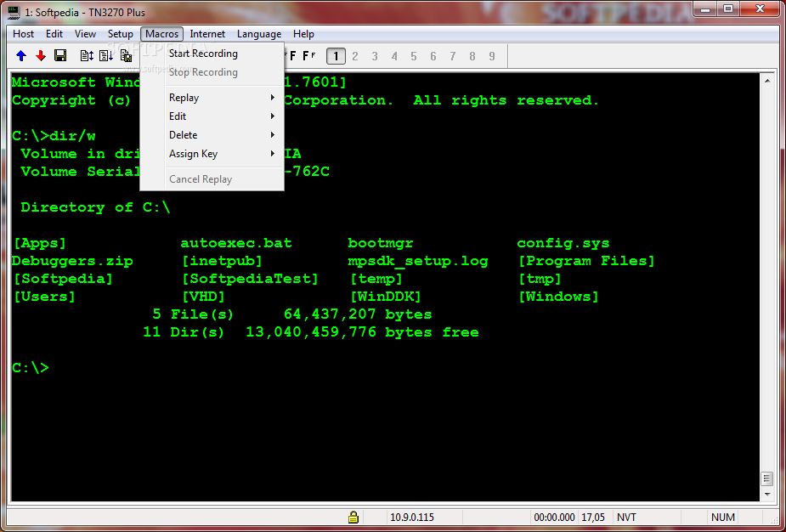Click [inetpub] in the listing
The height and width of the screenshot is (532, 786).
pos(222,262)
